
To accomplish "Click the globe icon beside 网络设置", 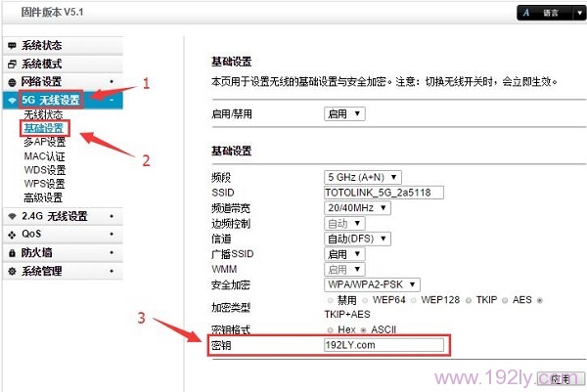I will point(12,82).
